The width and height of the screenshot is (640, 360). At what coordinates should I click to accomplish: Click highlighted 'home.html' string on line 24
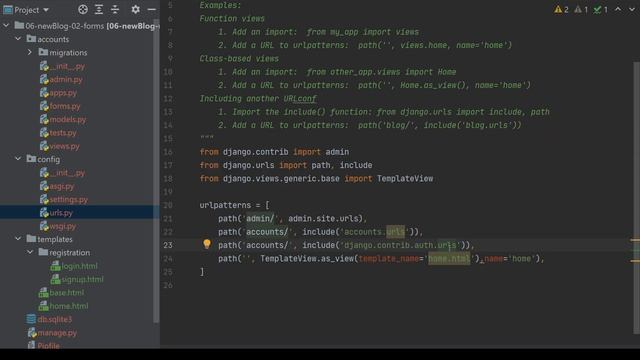[x=449, y=259]
